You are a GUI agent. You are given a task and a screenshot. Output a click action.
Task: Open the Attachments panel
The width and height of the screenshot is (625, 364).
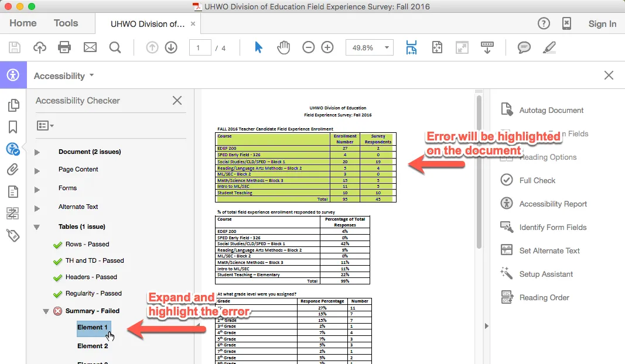tap(13, 169)
